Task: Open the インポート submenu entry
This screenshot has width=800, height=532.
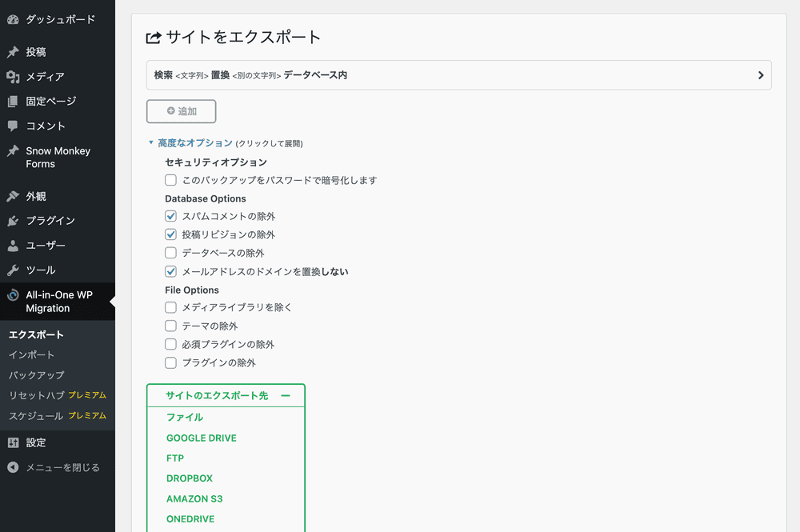Action: click(30, 354)
